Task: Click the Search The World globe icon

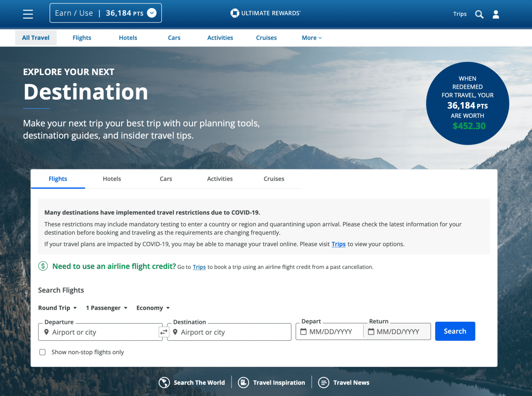Action: [x=164, y=382]
